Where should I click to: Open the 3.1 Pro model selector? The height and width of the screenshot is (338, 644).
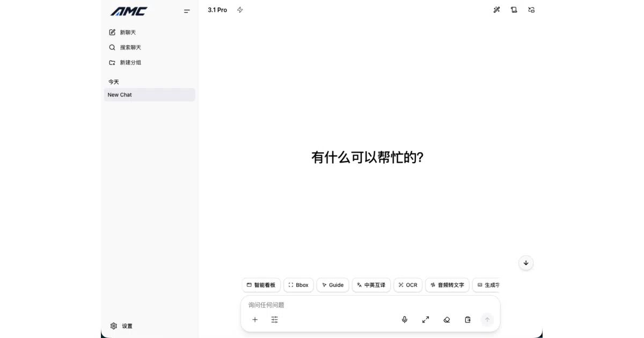point(217,10)
